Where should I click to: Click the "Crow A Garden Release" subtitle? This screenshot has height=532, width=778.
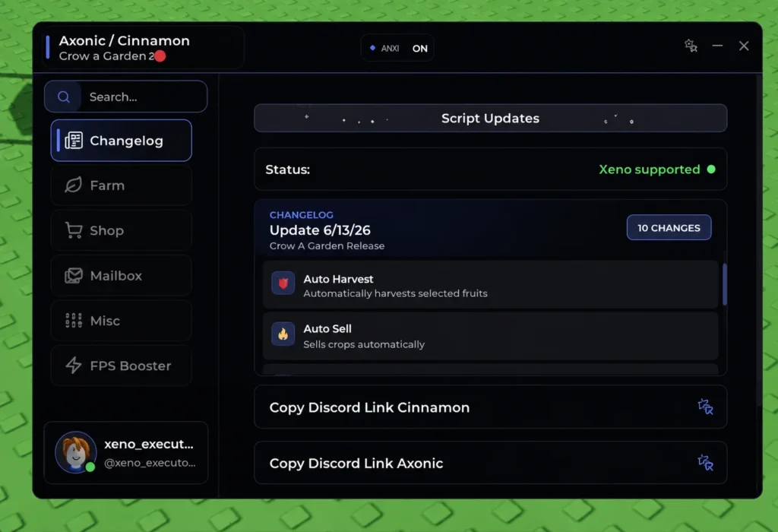coord(327,245)
